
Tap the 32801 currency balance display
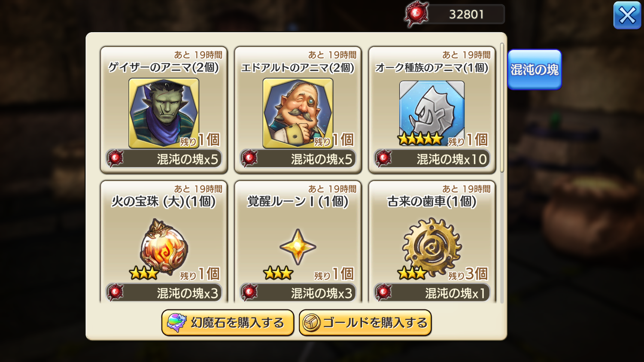point(467,14)
